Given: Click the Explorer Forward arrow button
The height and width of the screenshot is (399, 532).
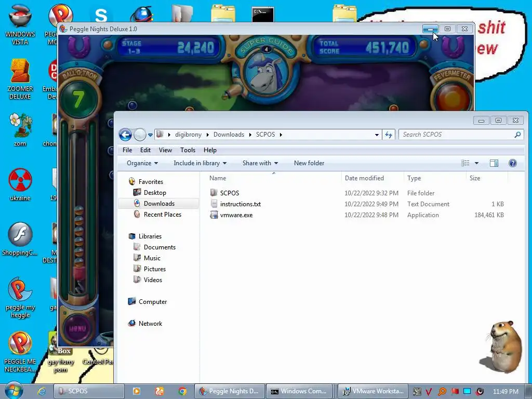Looking at the screenshot, I should (x=140, y=135).
